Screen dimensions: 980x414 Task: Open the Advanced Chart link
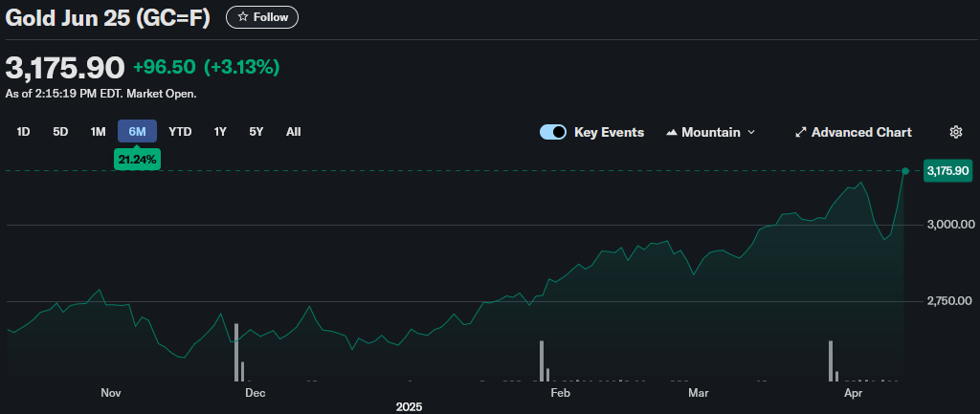click(860, 132)
